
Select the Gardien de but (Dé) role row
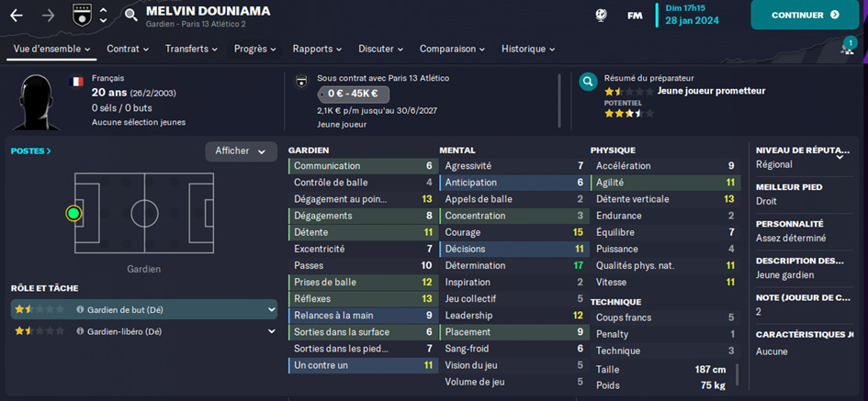tap(144, 310)
